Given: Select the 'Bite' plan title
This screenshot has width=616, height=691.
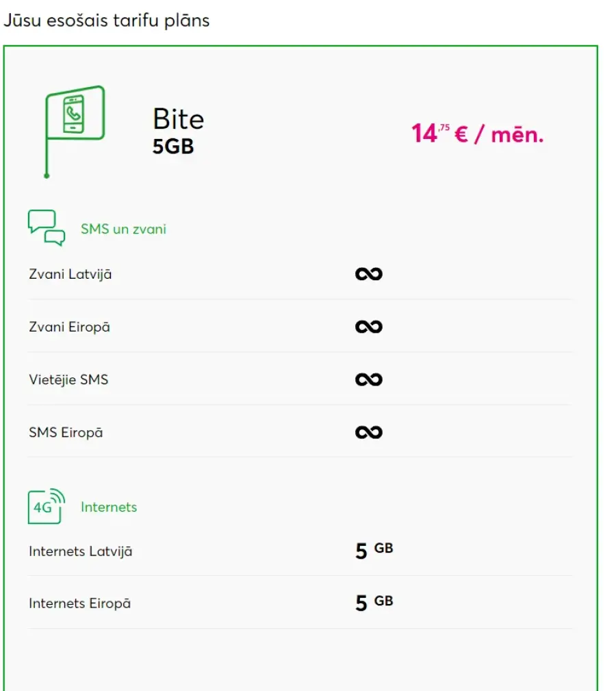Looking at the screenshot, I should click(x=179, y=119).
